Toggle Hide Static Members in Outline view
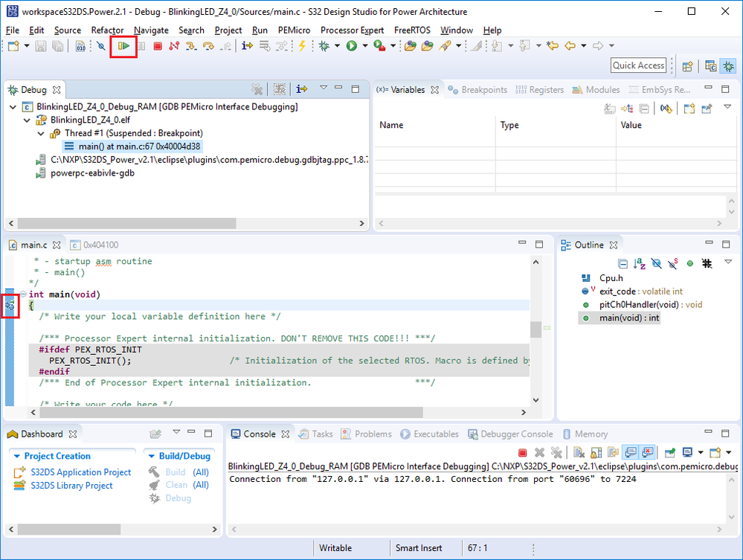The image size is (743, 560). click(673, 263)
